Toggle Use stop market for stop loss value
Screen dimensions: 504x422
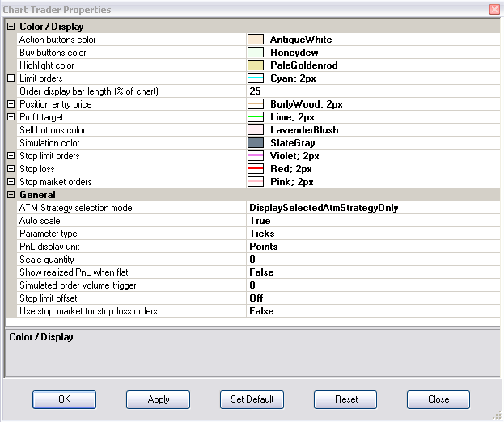373,311
